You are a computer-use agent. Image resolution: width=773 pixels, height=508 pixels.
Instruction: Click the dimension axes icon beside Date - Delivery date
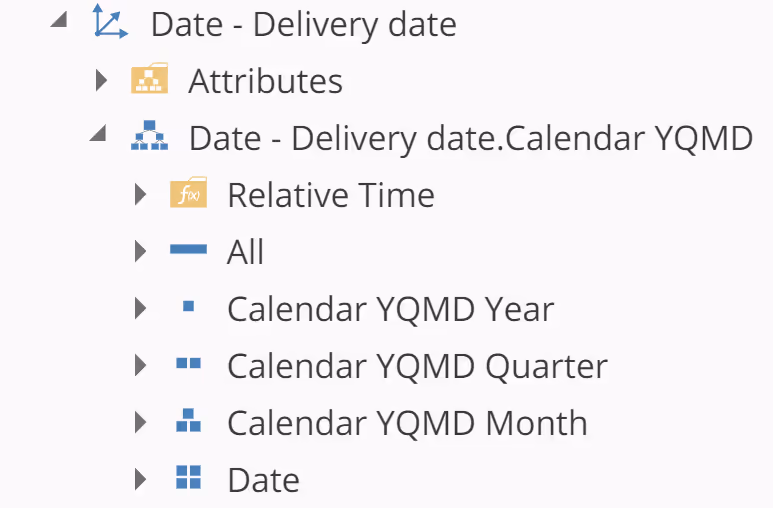tap(109, 22)
